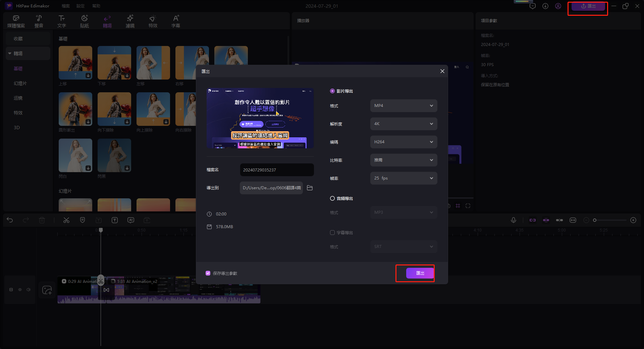Select 運鏡 in the sidebar
Screen dimensions: 644x349
(x=18, y=98)
